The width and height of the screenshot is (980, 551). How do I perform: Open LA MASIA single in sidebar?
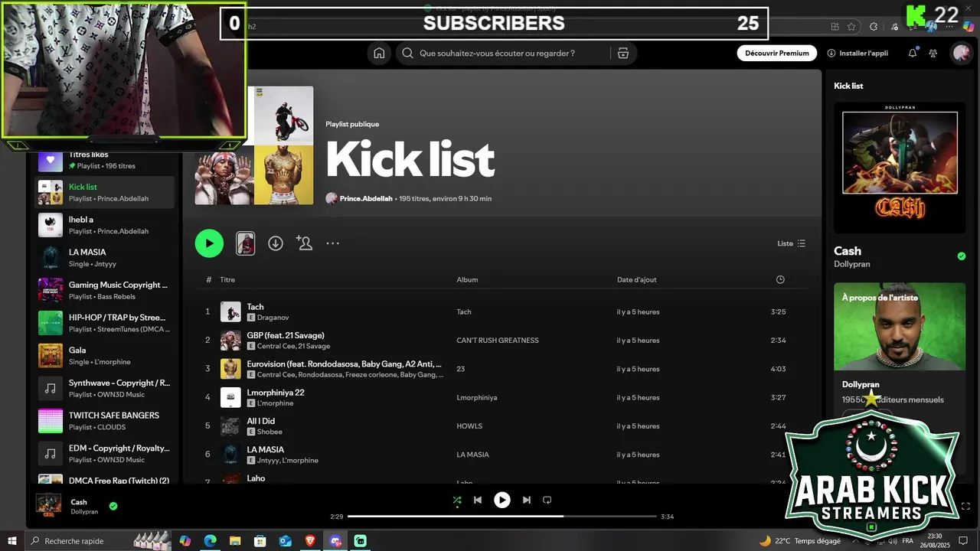(104, 258)
